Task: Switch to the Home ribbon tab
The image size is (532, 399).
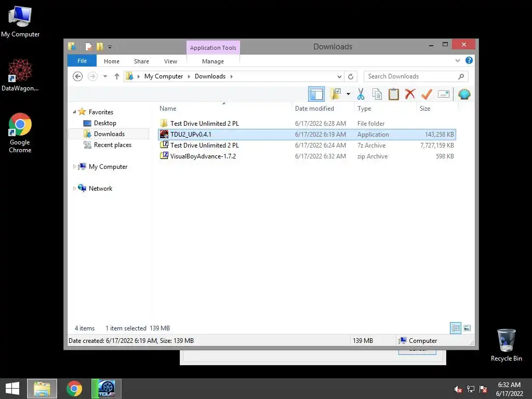Action: pyautogui.click(x=112, y=61)
